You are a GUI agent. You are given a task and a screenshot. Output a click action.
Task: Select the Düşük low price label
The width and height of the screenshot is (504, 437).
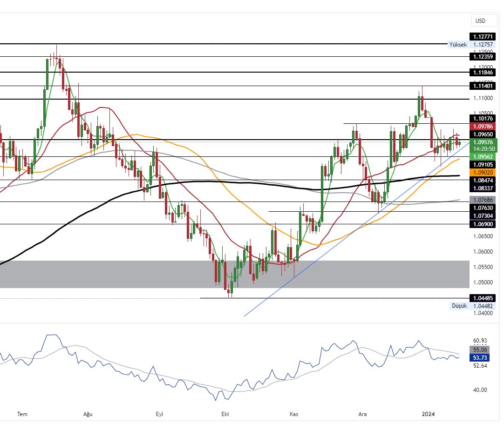click(459, 306)
